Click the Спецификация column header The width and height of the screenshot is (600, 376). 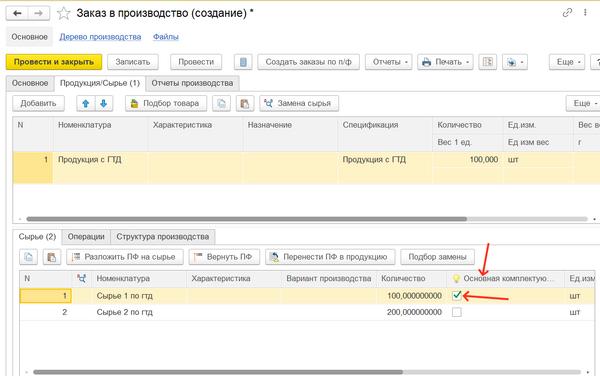pos(385,134)
